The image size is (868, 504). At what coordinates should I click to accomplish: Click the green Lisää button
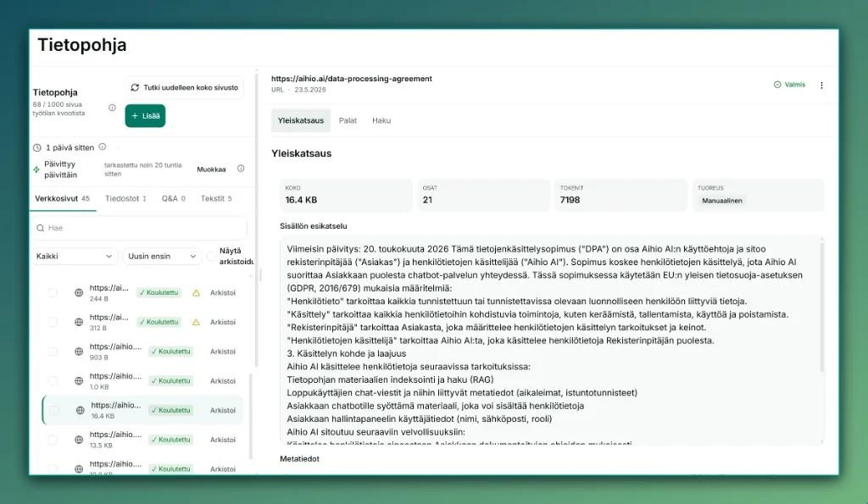tap(145, 116)
